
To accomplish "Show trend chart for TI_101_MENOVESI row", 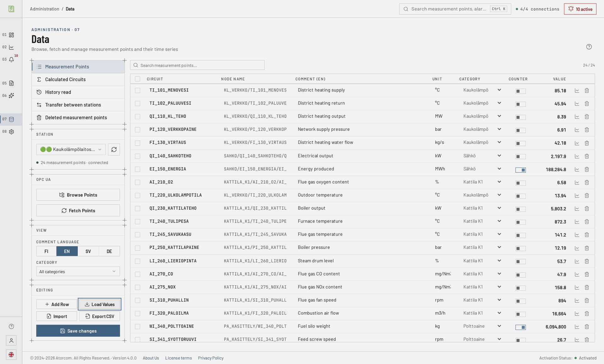I will tap(577, 91).
